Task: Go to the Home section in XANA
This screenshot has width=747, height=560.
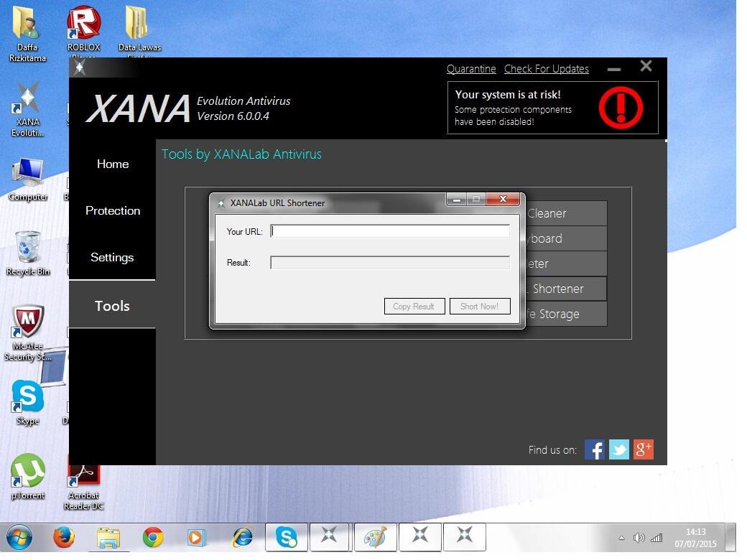Action: coord(113,164)
